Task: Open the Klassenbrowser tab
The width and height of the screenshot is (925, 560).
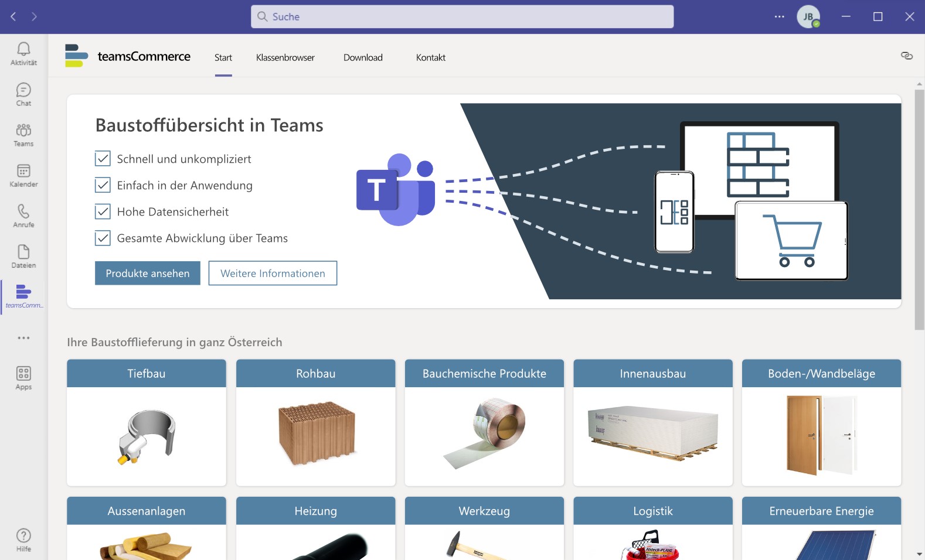Action: 285,57
